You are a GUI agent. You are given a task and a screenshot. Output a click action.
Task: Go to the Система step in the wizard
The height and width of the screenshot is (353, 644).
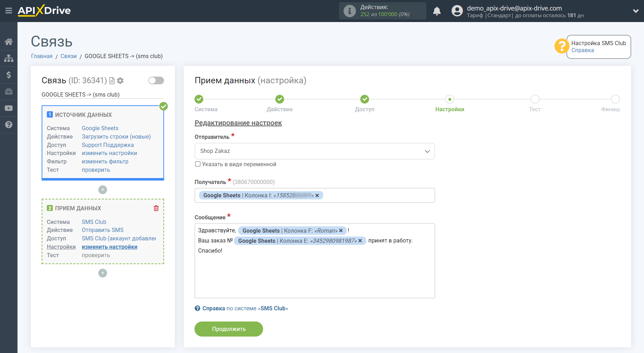tap(199, 99)
